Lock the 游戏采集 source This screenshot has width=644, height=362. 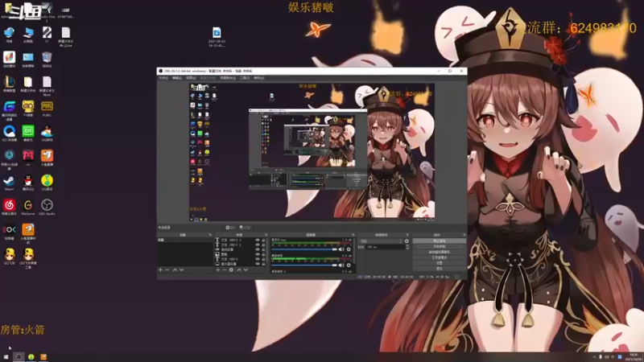(x=264, y=249)
